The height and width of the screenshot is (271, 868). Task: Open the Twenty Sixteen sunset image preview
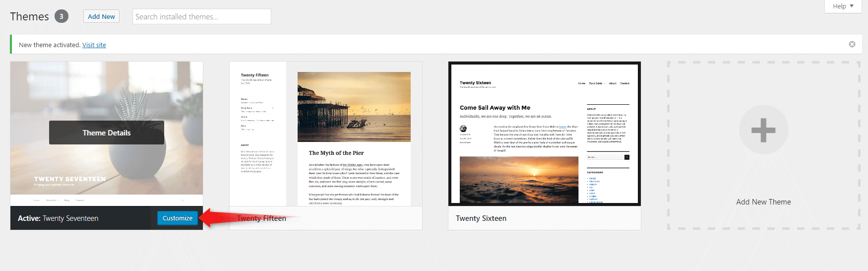pyautogui.click(x=519, y=180)
